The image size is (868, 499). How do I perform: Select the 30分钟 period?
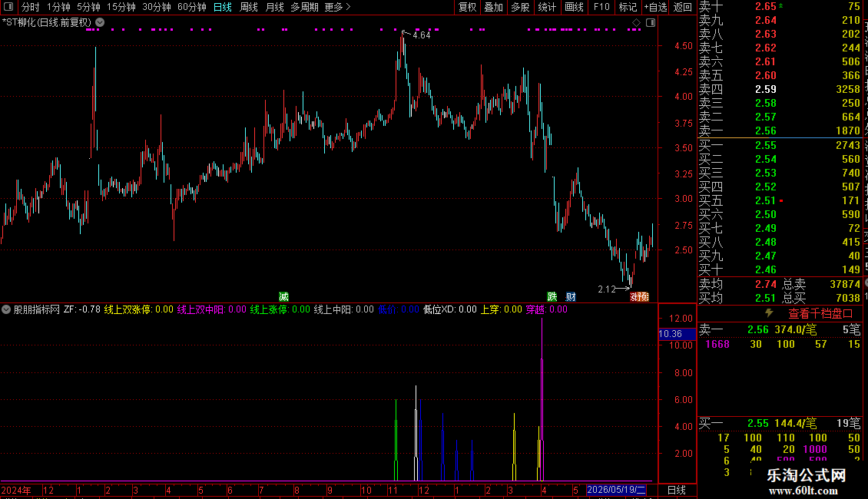[157, 7]
